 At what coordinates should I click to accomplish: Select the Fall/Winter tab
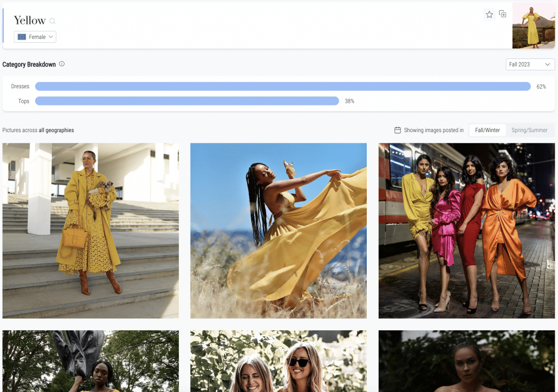point(487,130)
